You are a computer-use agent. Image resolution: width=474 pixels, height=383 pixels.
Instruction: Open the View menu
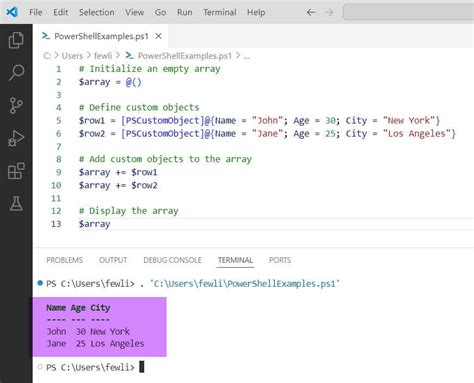[134, 12]
